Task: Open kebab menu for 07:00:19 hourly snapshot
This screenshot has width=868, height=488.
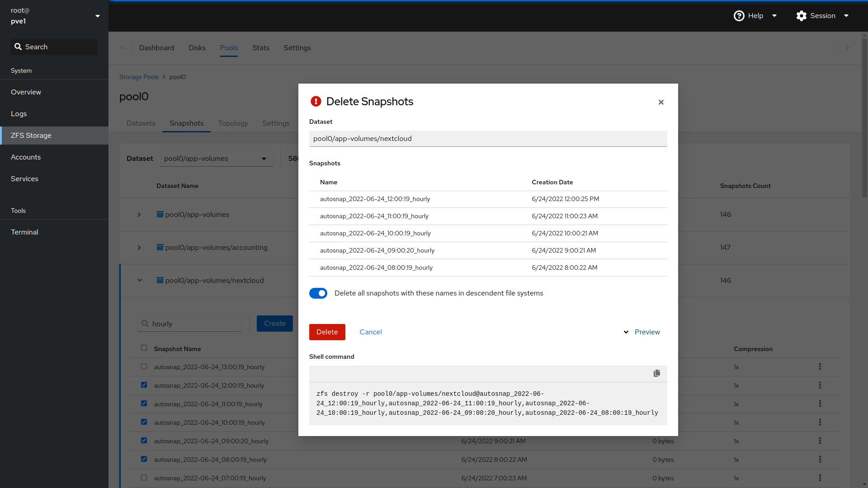Action: 820,478
